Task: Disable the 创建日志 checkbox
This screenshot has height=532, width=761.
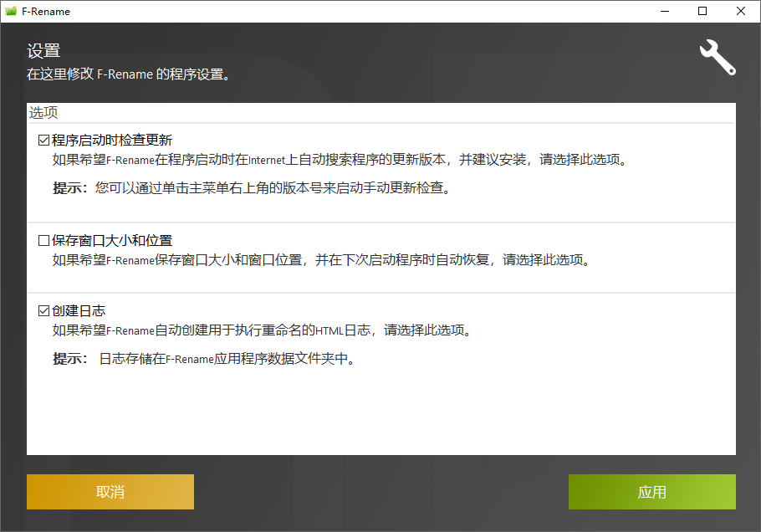Action: [43, 310]
